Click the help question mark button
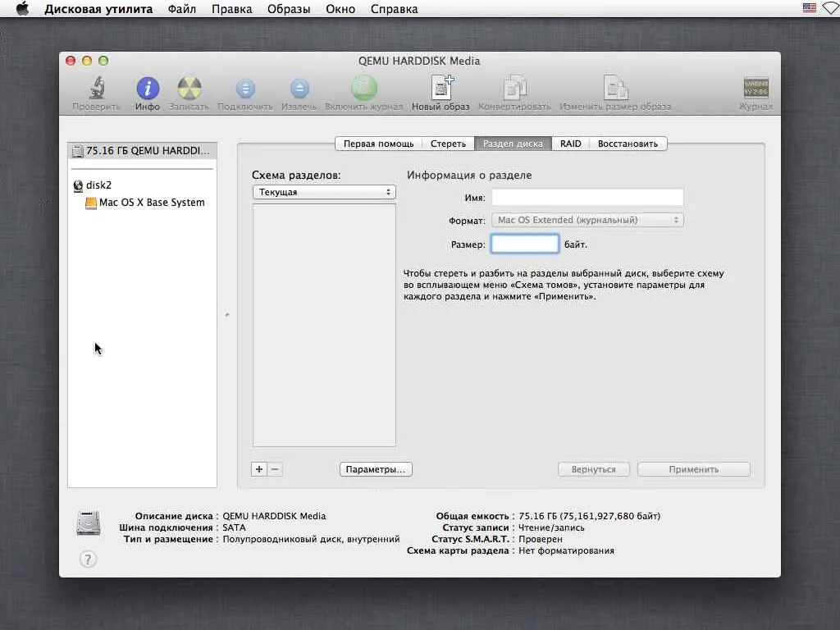 click(x=88, y=559)
